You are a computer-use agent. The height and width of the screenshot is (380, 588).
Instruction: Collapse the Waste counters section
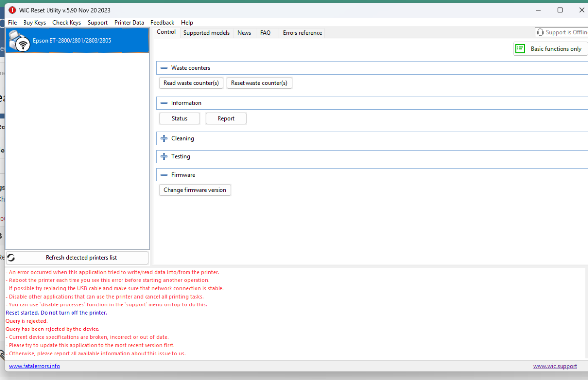[x=164, y=68]
